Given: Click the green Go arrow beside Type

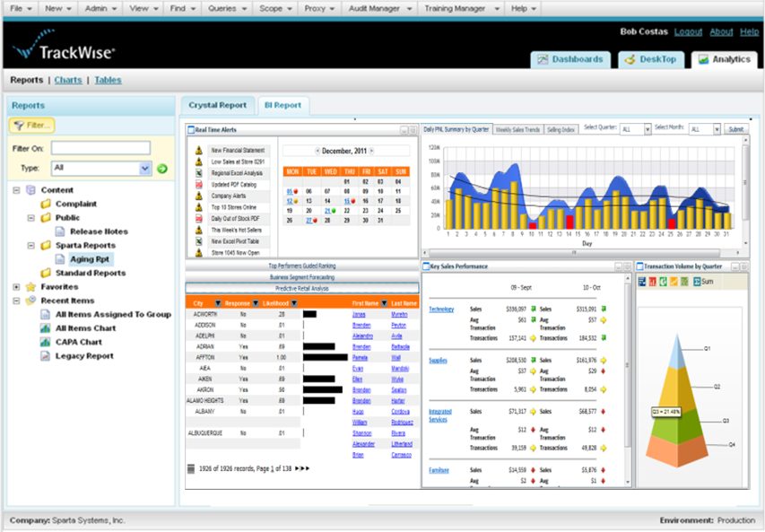Looking at the screenshot, I should pyautogui.click(x=162, y=168).
